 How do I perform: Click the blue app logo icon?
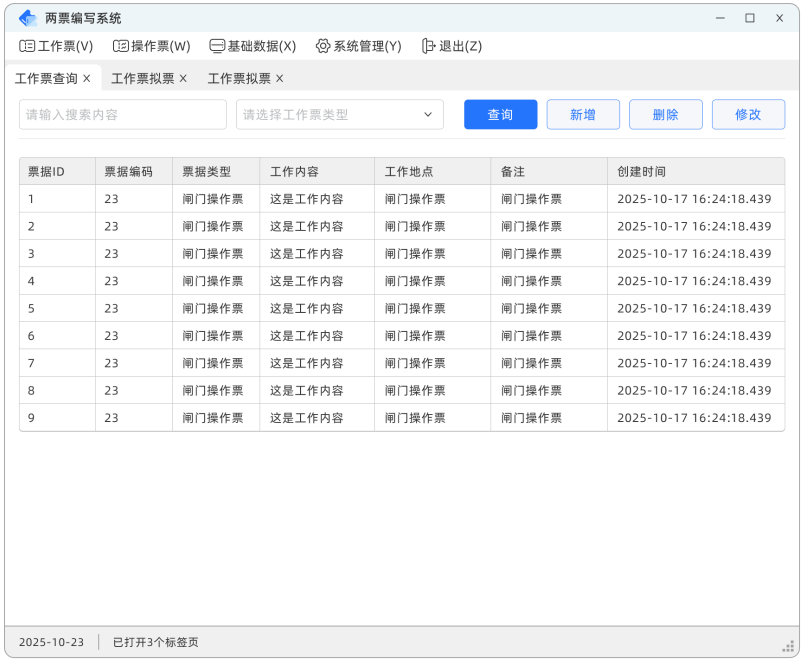click(27, 18)
